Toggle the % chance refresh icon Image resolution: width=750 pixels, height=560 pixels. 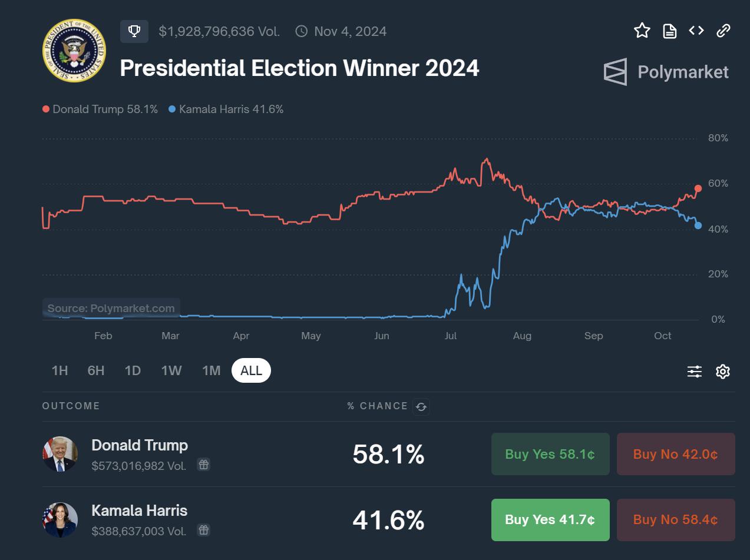(x=421, y=406)
